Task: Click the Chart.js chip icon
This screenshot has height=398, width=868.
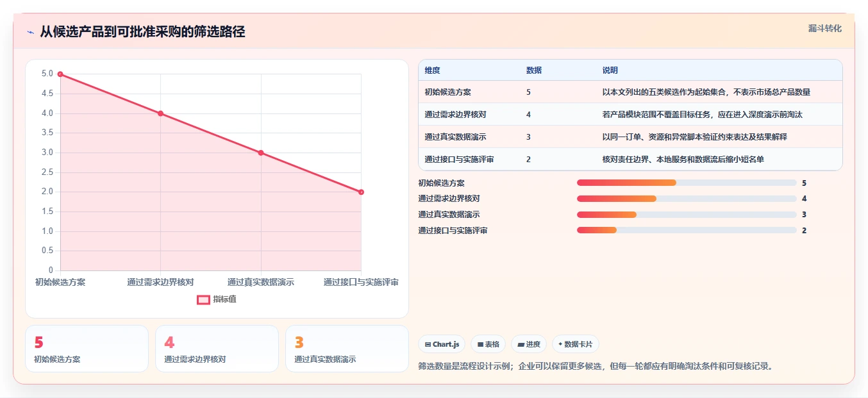Action: point(428,344)
